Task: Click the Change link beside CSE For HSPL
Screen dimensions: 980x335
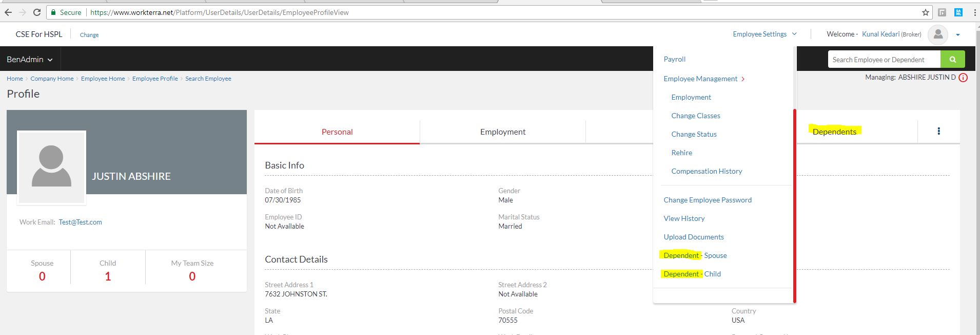Action: tap(89, 35)
